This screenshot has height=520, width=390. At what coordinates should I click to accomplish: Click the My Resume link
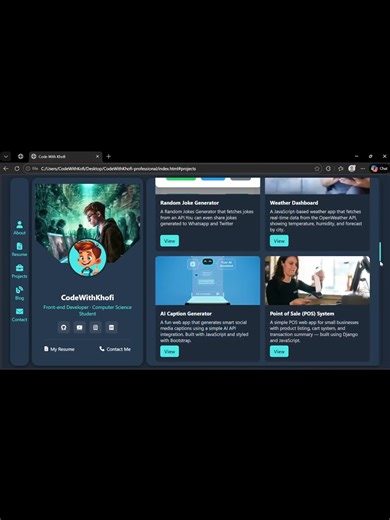click(59, 349)
